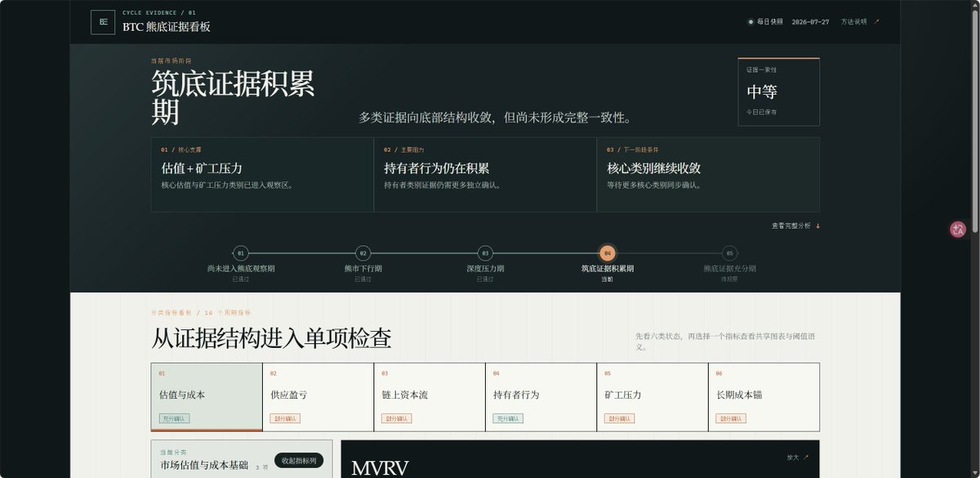Switch to 链上资本流 category tab

pyautogui.click(x=430, y=397)
